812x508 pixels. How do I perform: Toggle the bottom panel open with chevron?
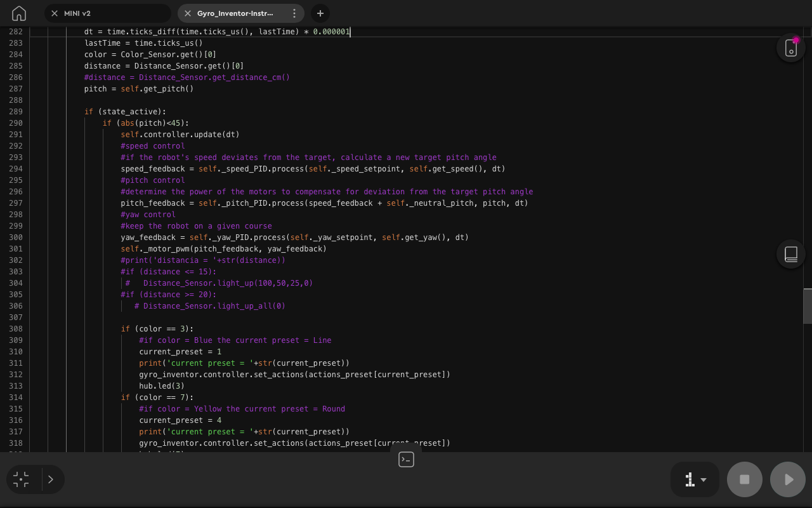(x=50, y=479)
